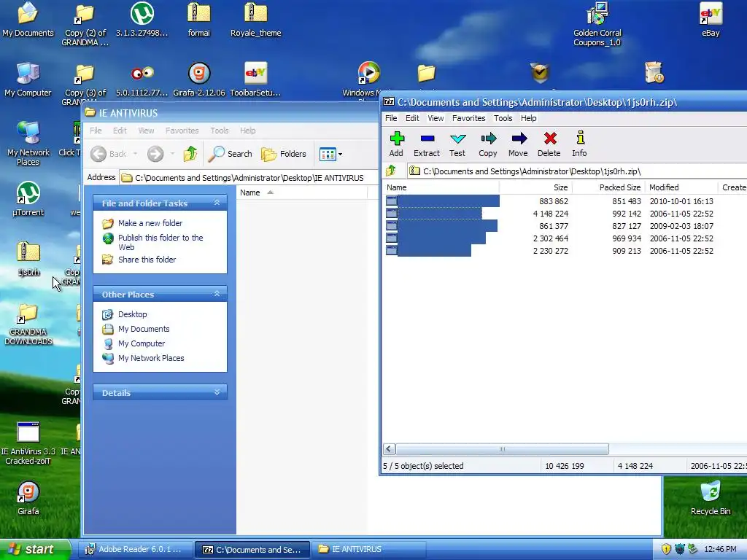Click the Add button in 7-Zip toolbar

(x=396, y=144)
